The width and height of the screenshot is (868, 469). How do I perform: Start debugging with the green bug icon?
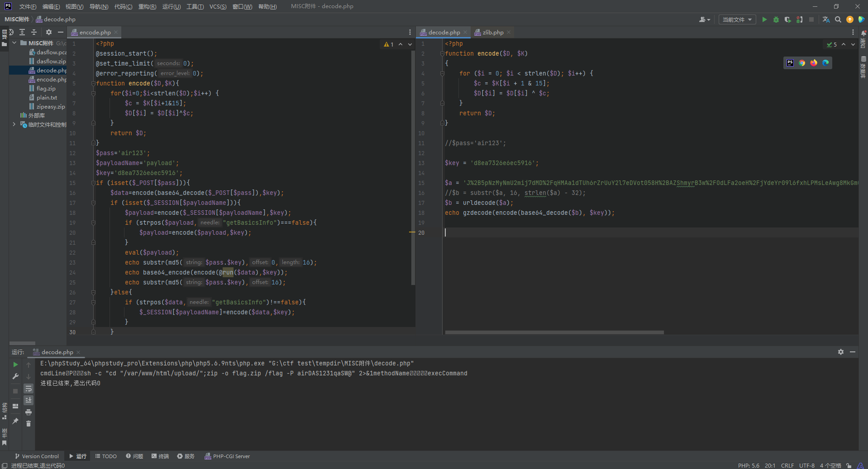776,19
